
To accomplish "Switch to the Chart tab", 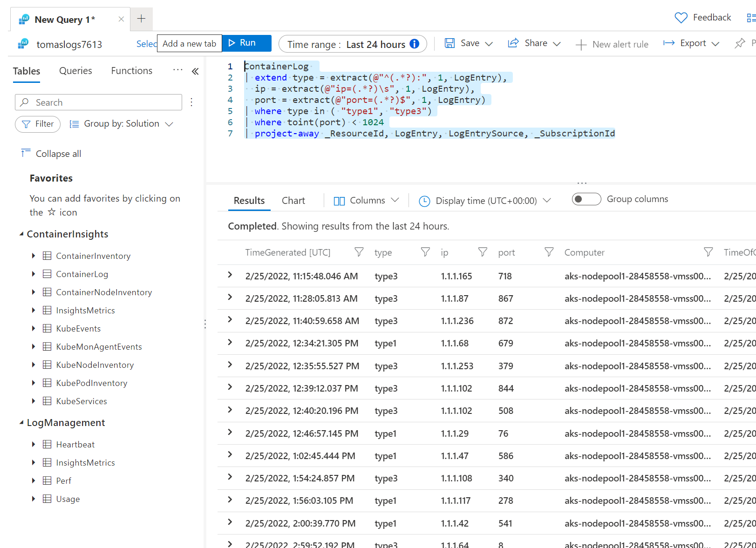I will click(x=293, y=201).
